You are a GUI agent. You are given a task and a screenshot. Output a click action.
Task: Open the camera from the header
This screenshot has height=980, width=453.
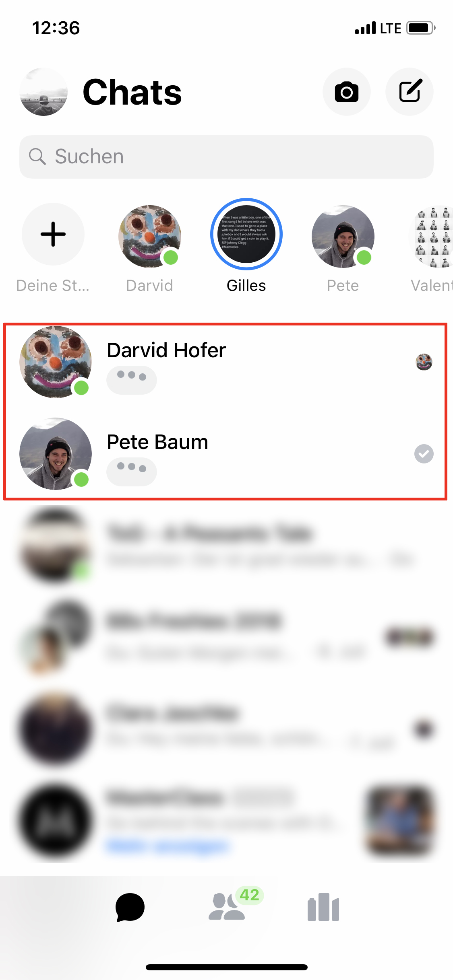point(346,92)
